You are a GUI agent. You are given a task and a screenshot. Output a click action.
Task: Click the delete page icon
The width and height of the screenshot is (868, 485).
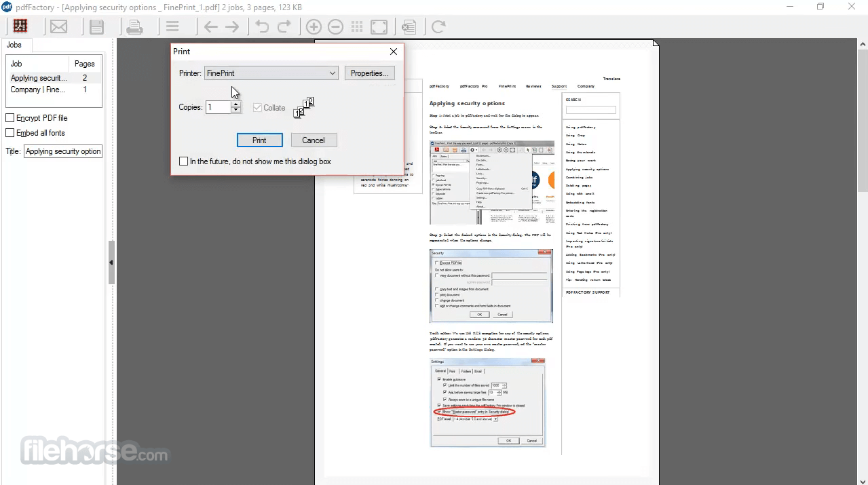409,27
